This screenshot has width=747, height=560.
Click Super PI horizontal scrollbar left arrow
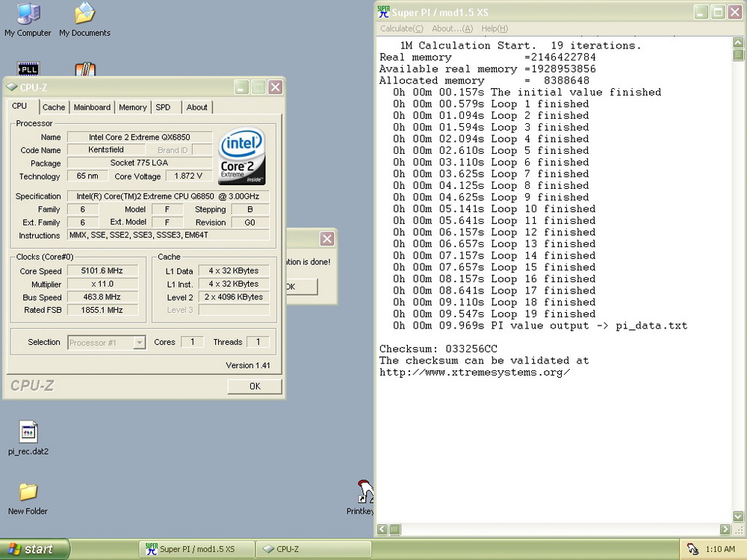click(382, 529)
